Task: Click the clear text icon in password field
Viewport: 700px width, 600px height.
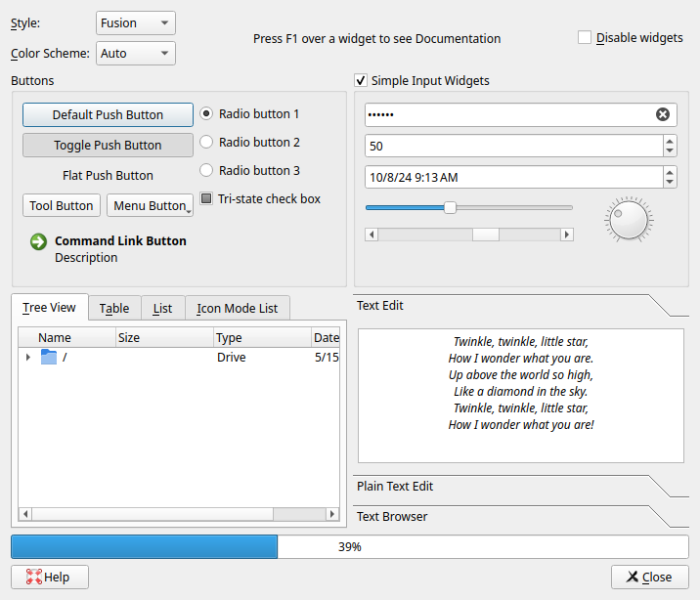Action: pyautogui.click(x=663, y=115)
